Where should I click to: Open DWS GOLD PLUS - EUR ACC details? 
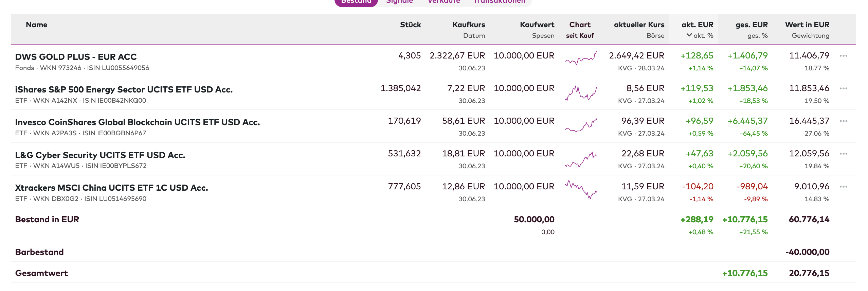coord(76,57)
